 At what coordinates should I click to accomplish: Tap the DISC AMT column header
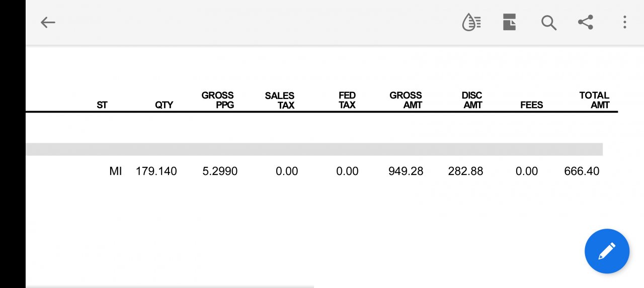coord(472,100)
